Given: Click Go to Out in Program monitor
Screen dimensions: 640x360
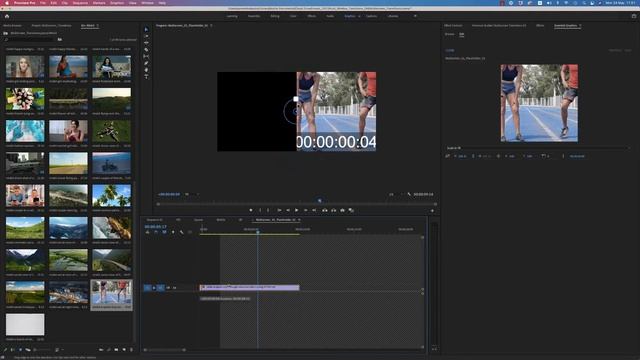Looking at the screenshot, I should tap(314, 210).
